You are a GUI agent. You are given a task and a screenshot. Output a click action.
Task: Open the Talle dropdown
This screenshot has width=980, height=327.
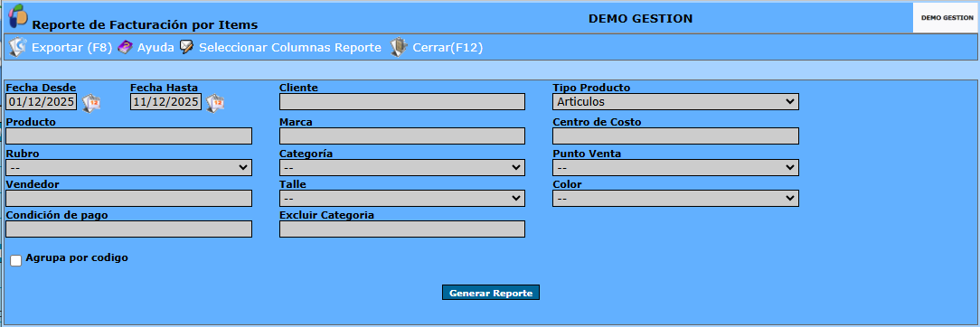pyautogui.click(x=402, y=198)
